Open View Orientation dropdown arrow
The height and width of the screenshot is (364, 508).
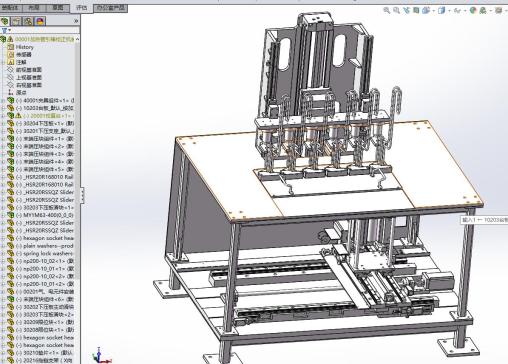[433, 11]
